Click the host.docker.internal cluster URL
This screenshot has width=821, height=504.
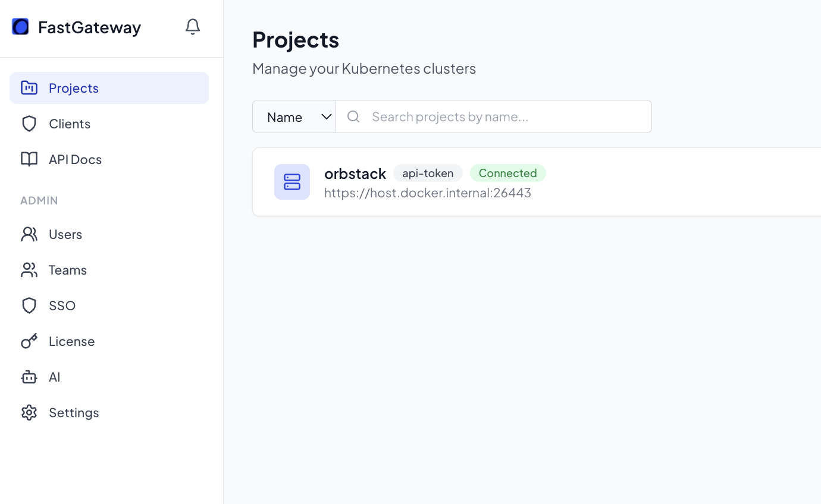[x=428, y=193]
